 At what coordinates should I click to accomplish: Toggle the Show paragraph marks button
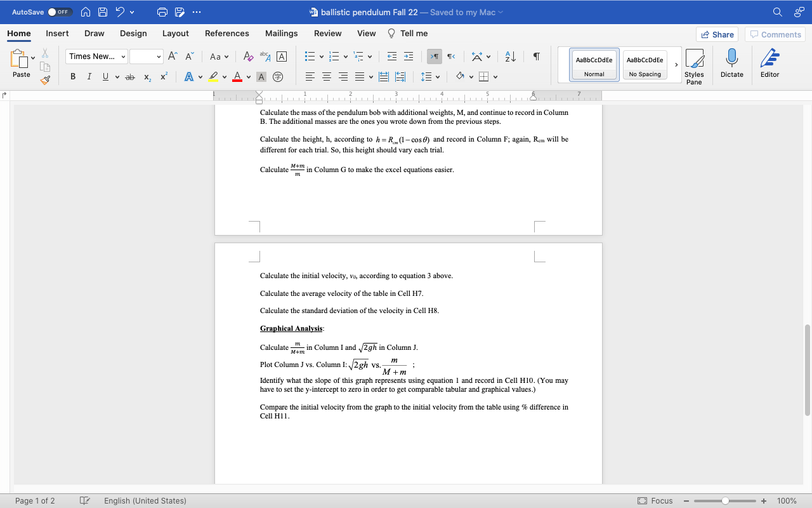pos(536,57)
